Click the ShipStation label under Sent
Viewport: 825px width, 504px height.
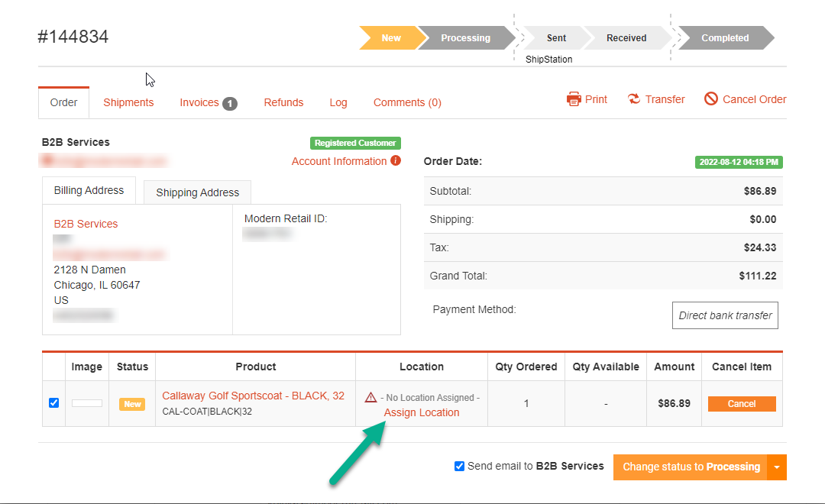pos(548,60)
